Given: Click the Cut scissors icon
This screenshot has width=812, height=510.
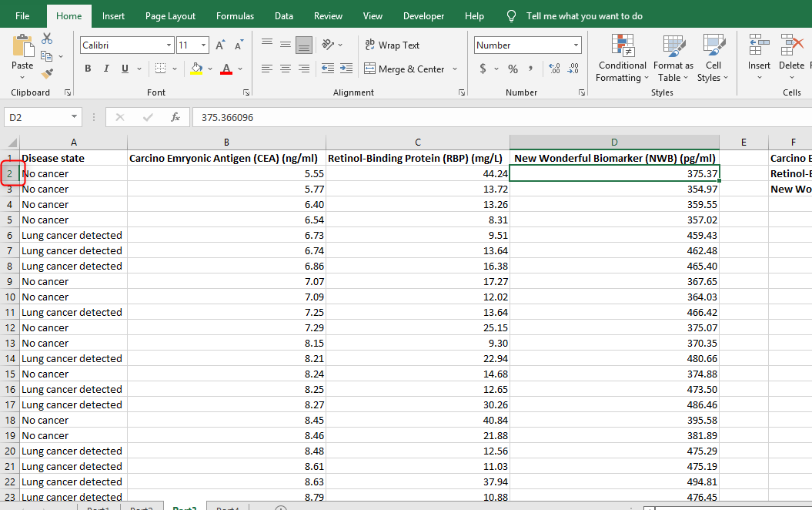Looking at the screenshot, I should (x=47, y=39).
